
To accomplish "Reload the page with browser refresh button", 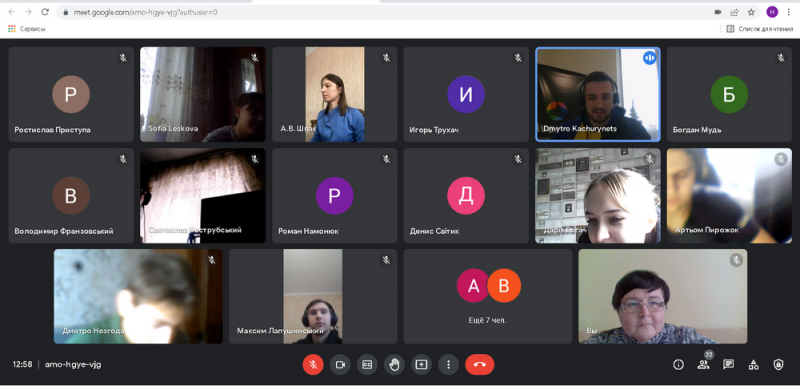I will [x=45, y=12].
